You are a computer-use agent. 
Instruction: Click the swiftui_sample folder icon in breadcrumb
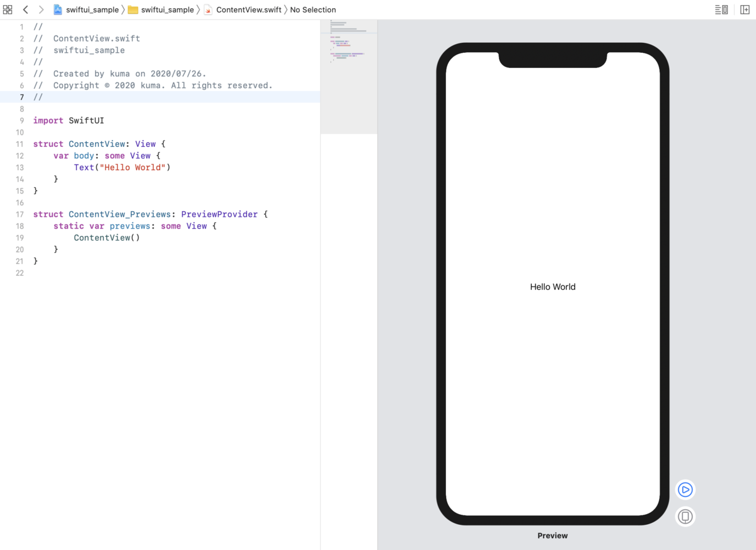(x=133, y=9)
